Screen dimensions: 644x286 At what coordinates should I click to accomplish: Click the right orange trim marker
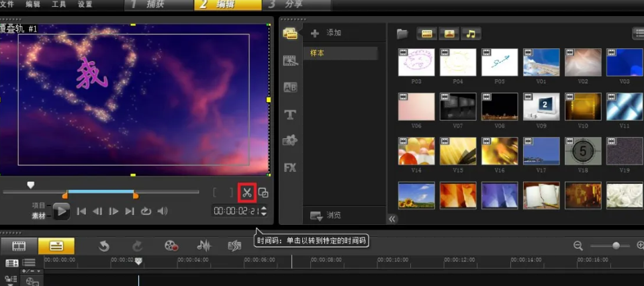pyautogui.click(x=136, y=196)
